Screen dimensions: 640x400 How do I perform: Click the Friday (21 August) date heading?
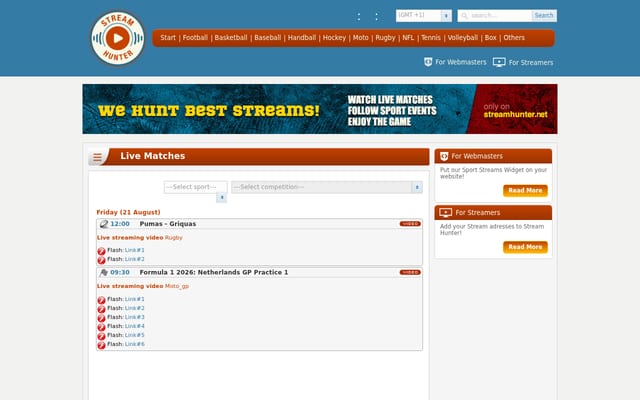pyautogui.click(x=128, y=212)
